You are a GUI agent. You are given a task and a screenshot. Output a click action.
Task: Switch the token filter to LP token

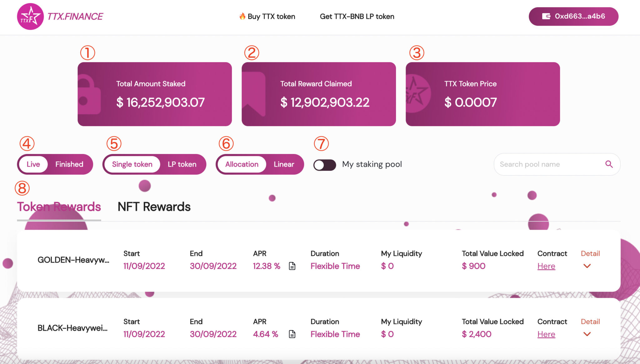tap(182, 164)
